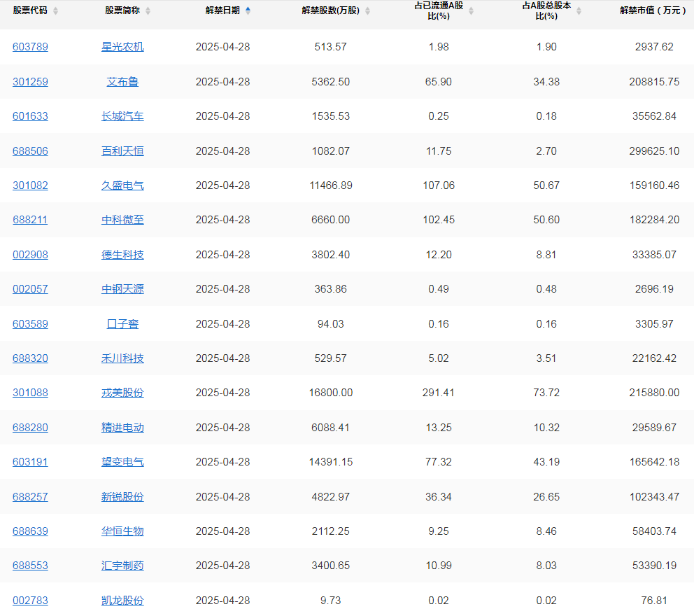Open stock code 603191 link

point(30,462)
